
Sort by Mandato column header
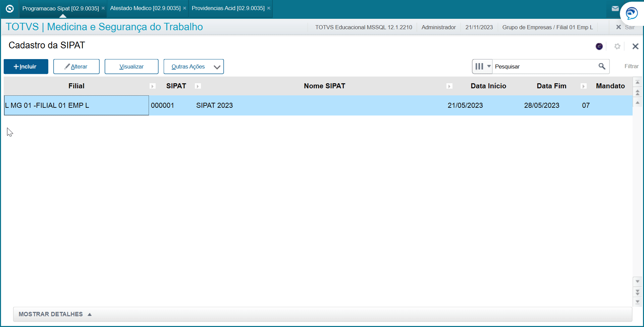pyautogui.click(x=610, y=86)
